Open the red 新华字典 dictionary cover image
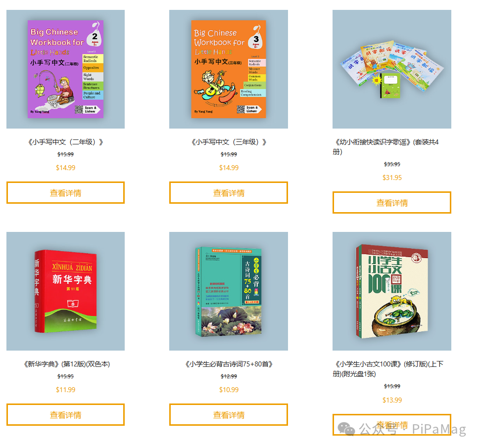This screenshot has height=448, width=481. click(65, 291)
